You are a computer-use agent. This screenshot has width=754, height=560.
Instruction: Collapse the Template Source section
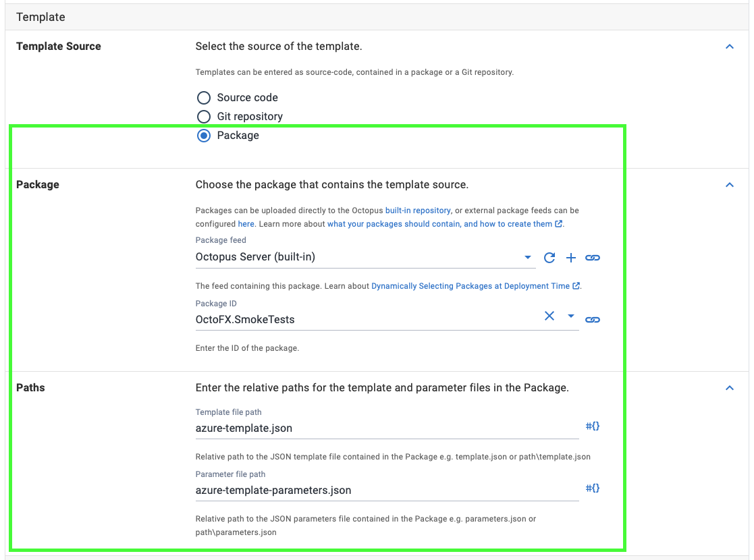pyautogui.click(x=729, y=47)
